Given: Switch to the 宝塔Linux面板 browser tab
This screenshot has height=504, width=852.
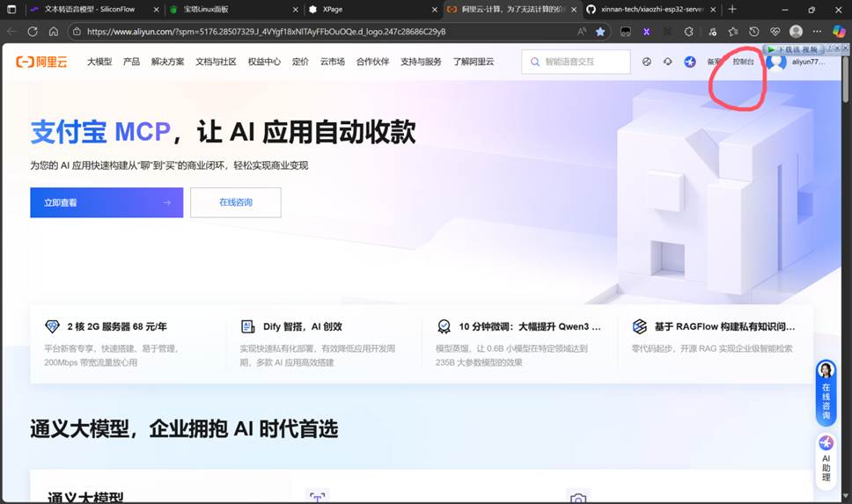Looking at the screenshot, I should 229,10.
